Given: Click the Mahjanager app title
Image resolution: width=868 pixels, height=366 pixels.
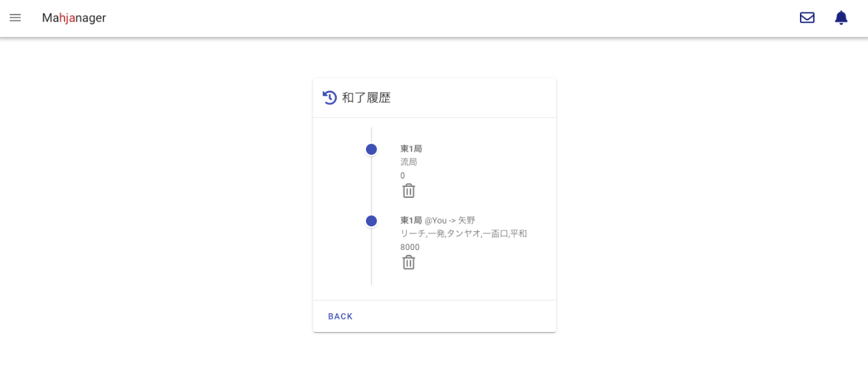Looking at the screenshot, I should pyautogui.click(x=74, y=18).
